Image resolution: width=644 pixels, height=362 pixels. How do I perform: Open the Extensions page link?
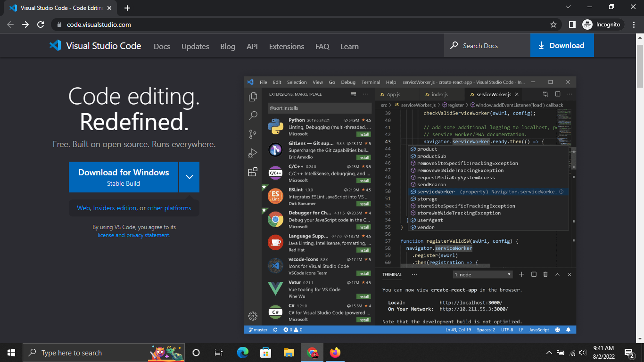point(287,46)
